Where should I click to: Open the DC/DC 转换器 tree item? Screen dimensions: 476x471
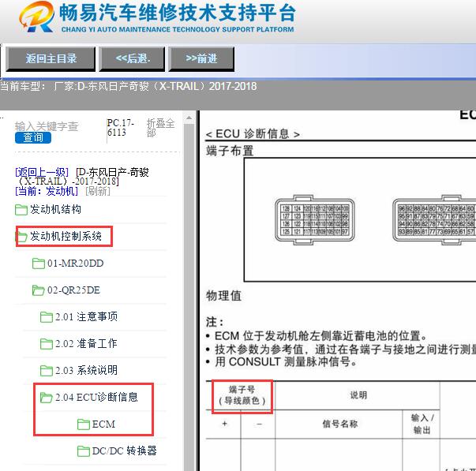(125, 450)
